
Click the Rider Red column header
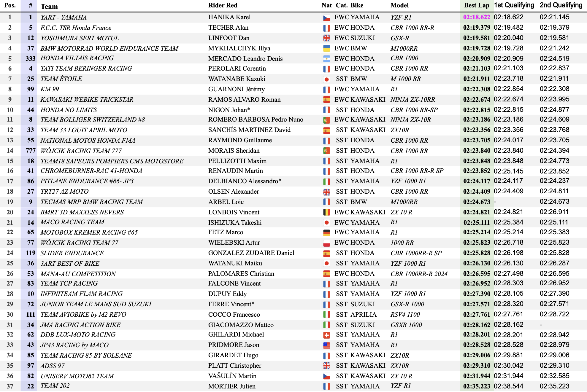(x=223, y=5)
